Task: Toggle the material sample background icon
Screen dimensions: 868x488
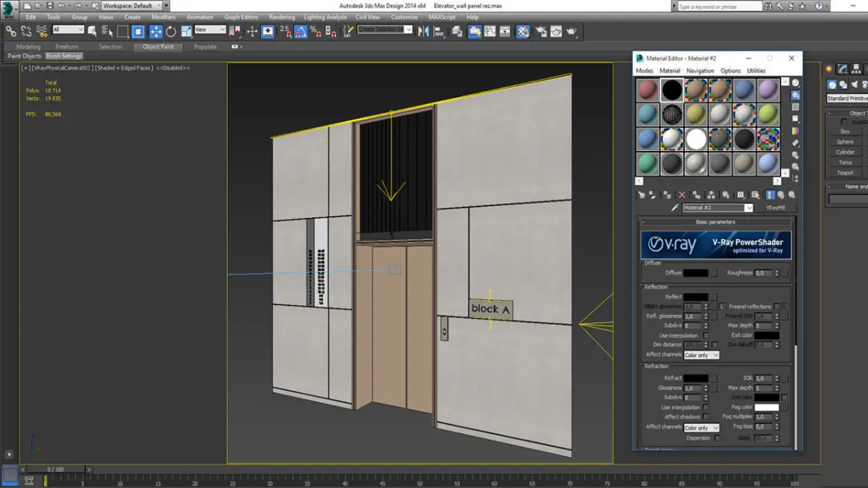Action: pos(796,106)
